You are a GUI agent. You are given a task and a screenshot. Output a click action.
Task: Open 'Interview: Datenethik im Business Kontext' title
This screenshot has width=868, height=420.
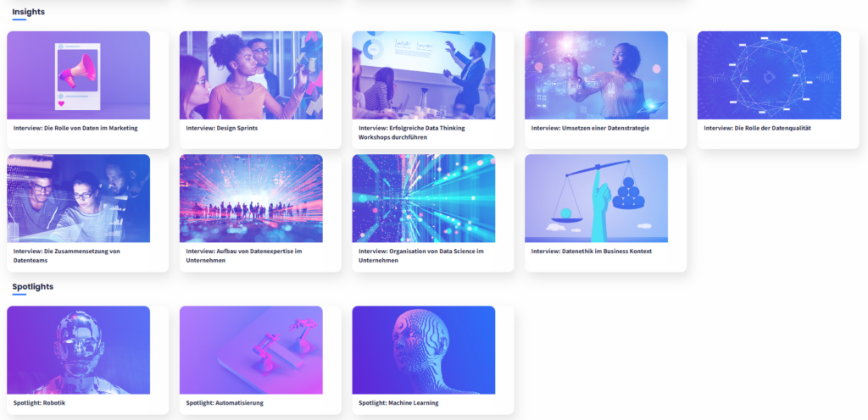tap(591, 251)
